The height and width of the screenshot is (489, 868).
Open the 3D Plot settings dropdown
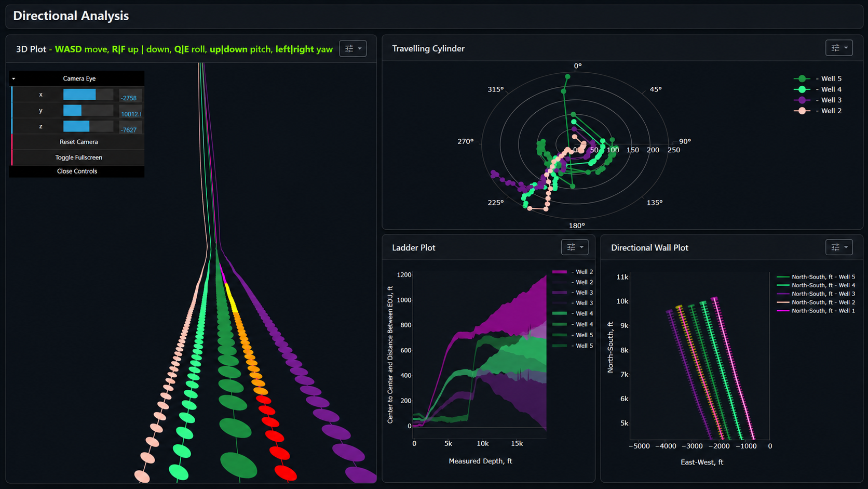(353, 48)
